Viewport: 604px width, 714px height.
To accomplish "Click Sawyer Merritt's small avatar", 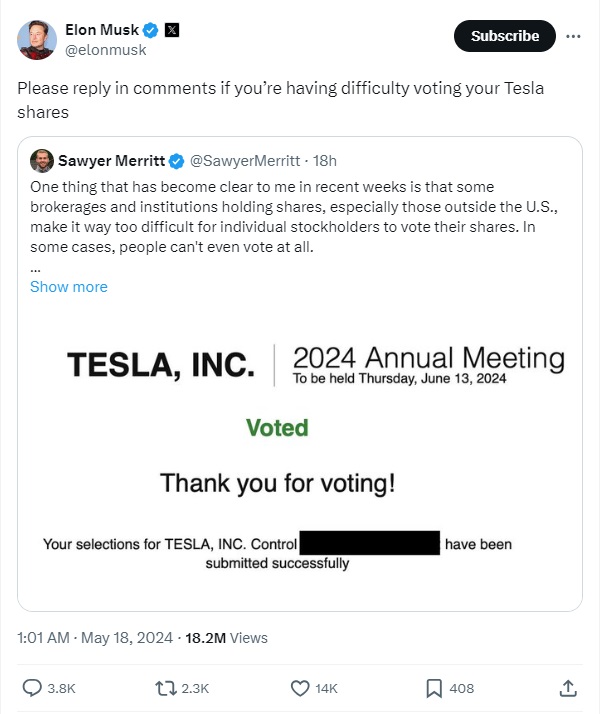I will click(x=42, y=160).
